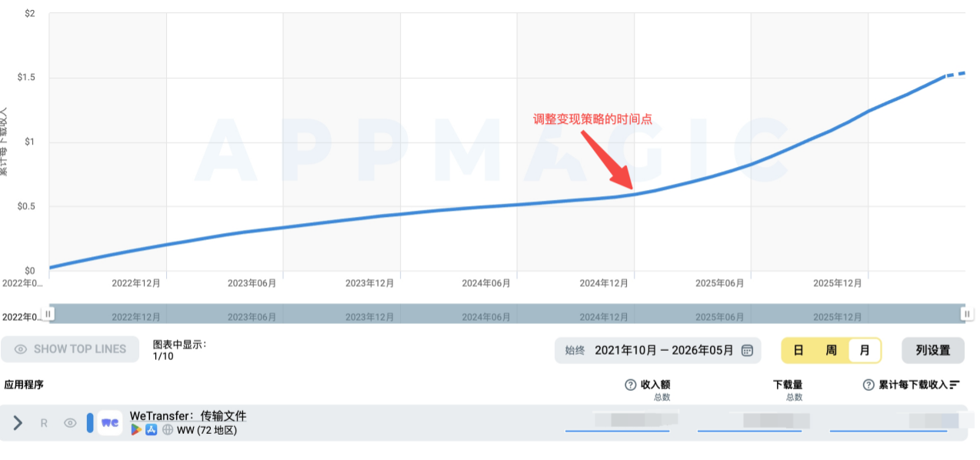Switch granularity to 周 (weekly)

(832, 350)
